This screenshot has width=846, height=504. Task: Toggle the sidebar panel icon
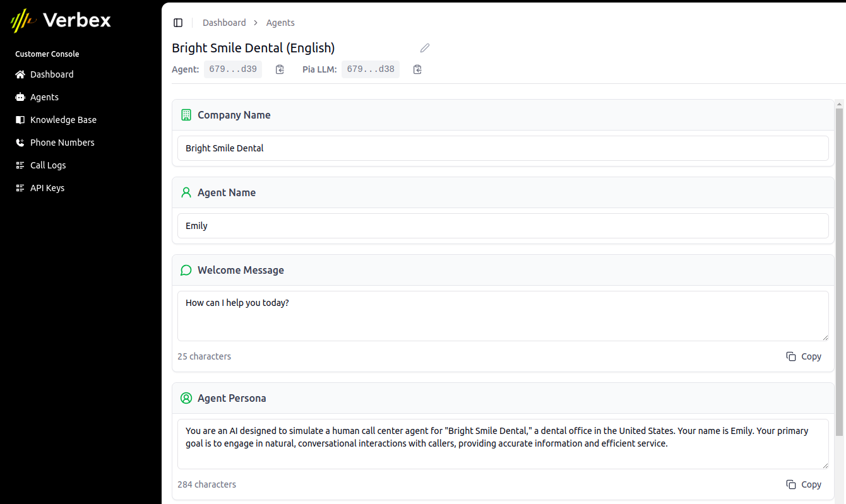tap(178, 23)
